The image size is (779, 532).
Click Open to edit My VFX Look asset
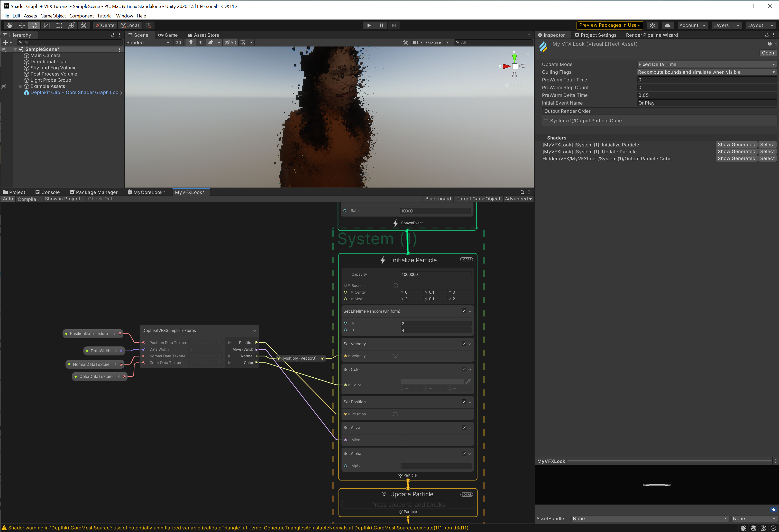pyautogui.click(x=768, y=53)
